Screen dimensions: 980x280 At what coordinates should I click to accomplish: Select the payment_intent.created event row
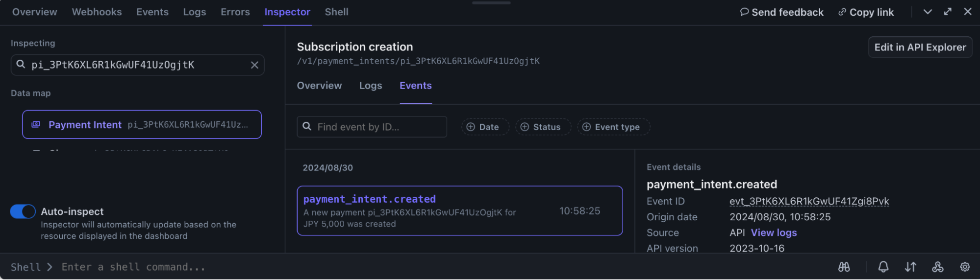coord(459,211)
